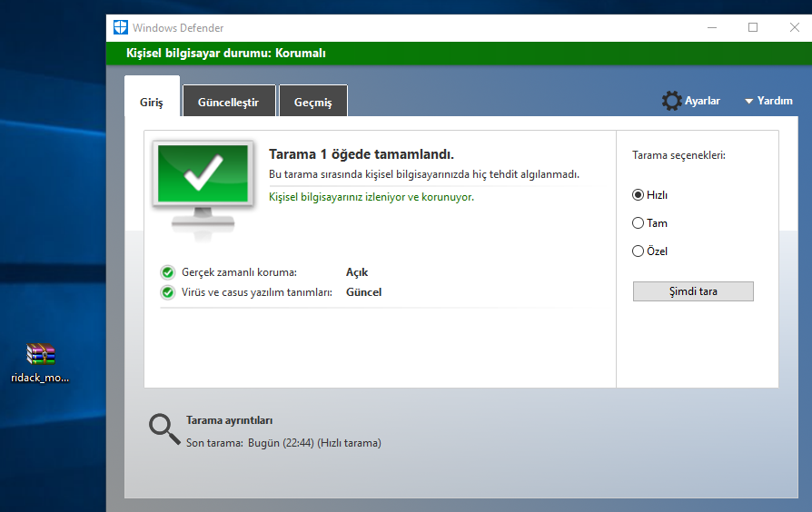The image size is (812, 512).
Task: Maximize the Windows Defender window
Action: click(x=753, y=27)
